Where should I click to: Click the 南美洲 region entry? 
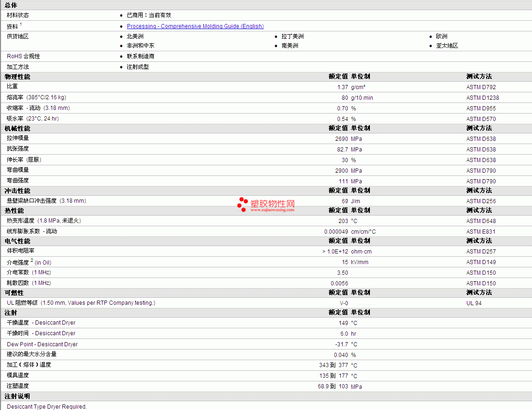(290, 45)
